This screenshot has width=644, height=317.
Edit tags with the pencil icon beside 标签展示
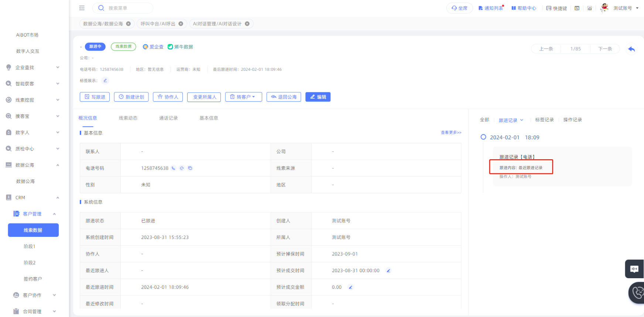click(105, 81)
